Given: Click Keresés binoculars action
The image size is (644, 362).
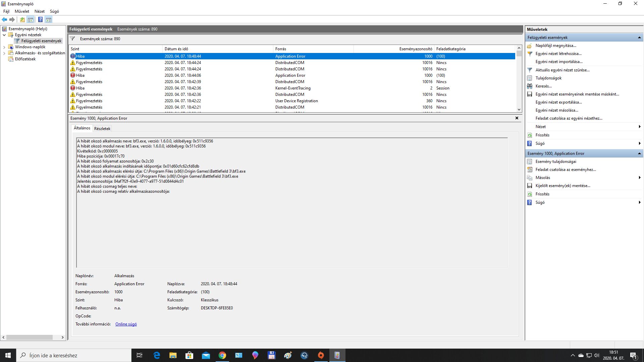Looking at the screenshot, I should 543,86.
